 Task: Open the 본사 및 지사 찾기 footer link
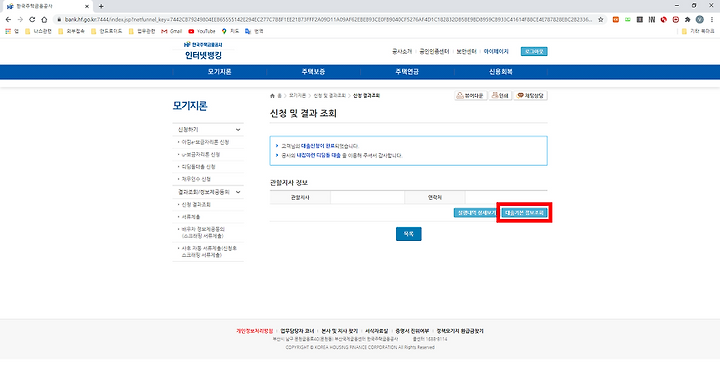tap(339, 331)
